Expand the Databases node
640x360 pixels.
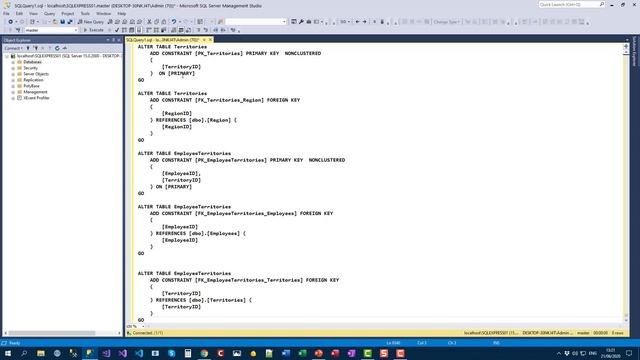[13, 62]
